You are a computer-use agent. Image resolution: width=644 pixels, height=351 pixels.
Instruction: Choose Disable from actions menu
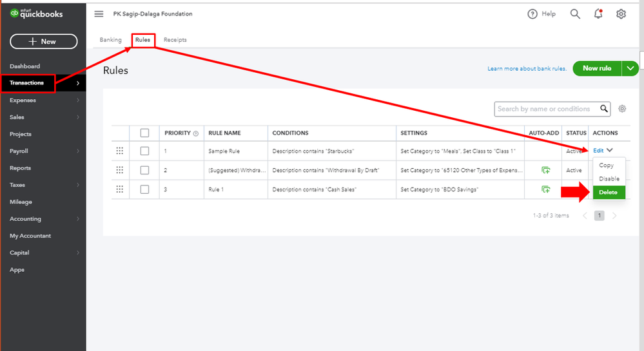click(x=609, y=178)
